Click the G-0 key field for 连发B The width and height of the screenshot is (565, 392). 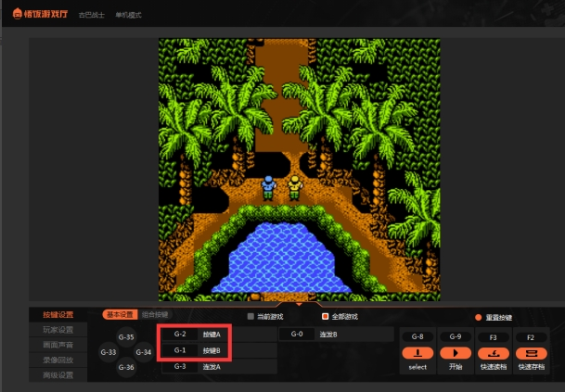[x=297, y=334]
